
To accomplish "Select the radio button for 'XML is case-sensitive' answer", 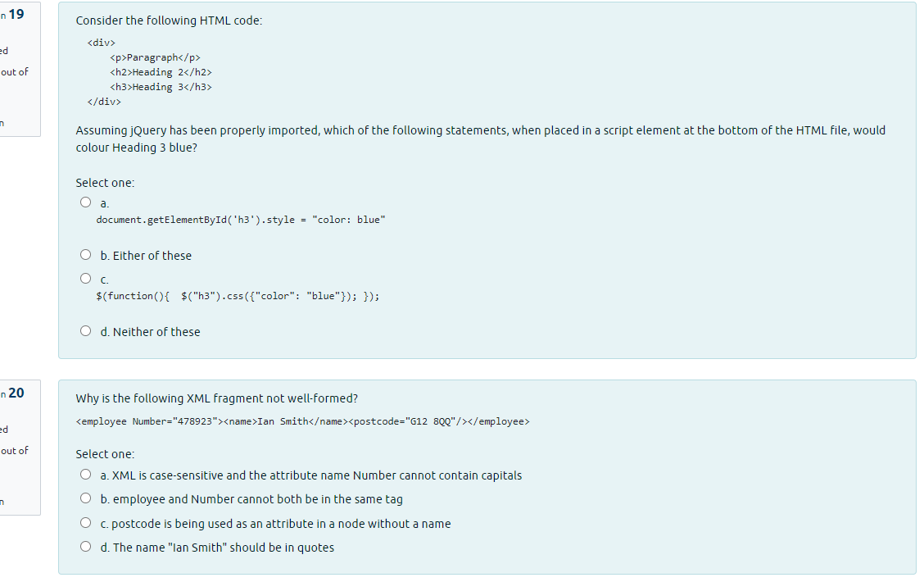I will (x=85, y=475).
